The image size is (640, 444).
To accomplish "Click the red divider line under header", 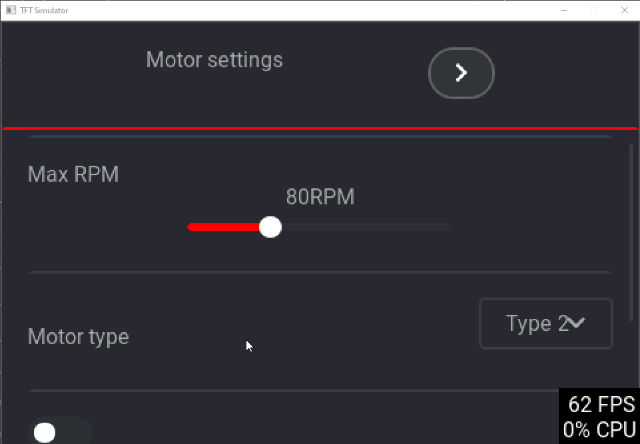I will click(x=320, y=129).
